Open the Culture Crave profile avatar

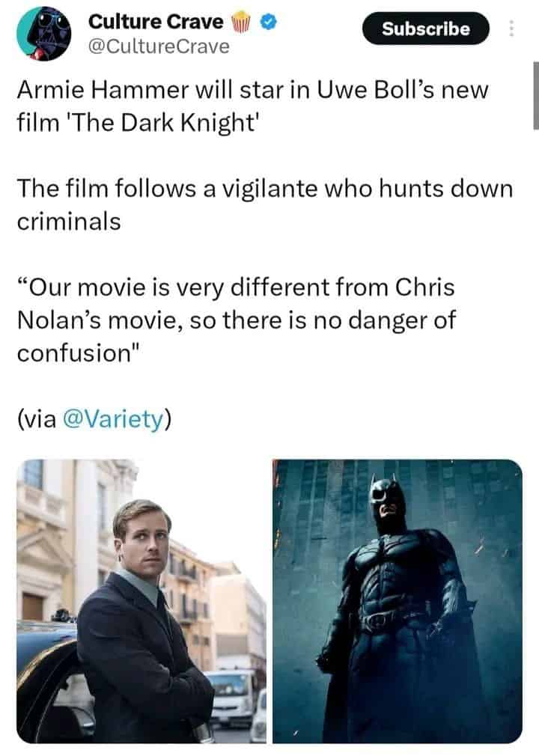[43, 33]
